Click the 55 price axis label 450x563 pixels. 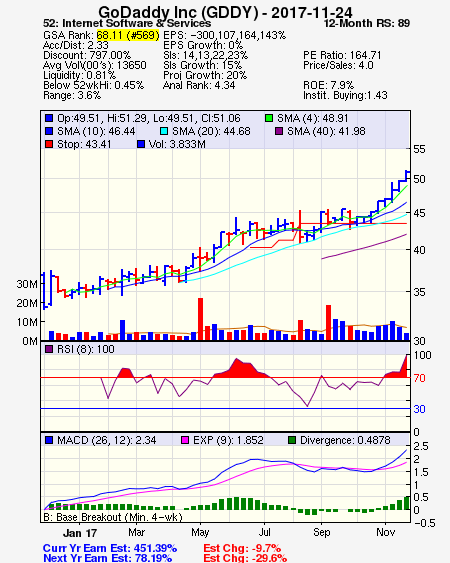click(419, 149)
